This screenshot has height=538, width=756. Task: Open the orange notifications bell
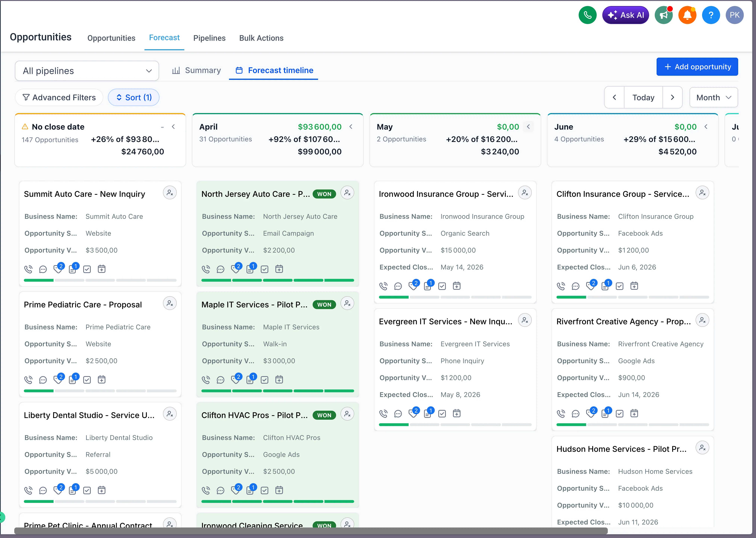687,15
